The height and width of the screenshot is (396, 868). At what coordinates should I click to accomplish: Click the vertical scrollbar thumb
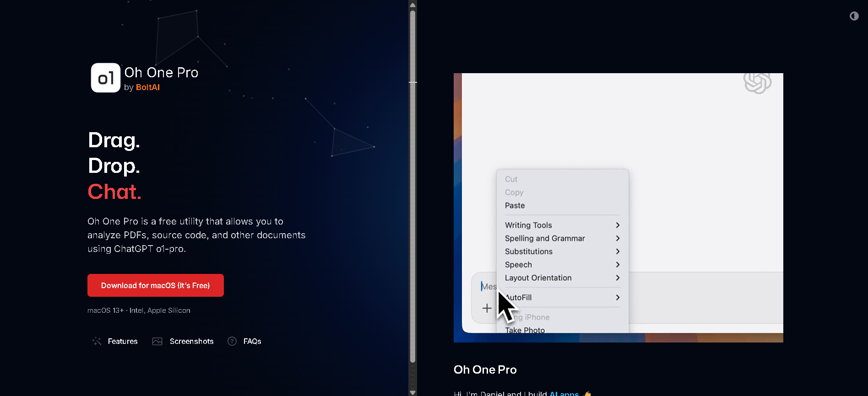[x=412, y=187]
